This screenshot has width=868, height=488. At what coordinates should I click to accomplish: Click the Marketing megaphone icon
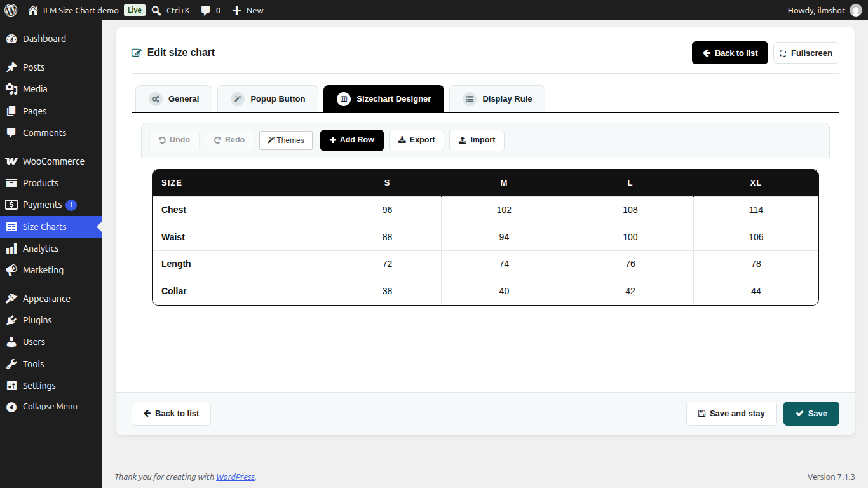point(11,270)
